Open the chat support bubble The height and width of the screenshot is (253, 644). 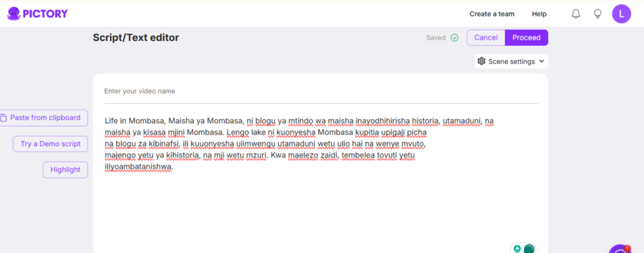[x=619, y=250]
